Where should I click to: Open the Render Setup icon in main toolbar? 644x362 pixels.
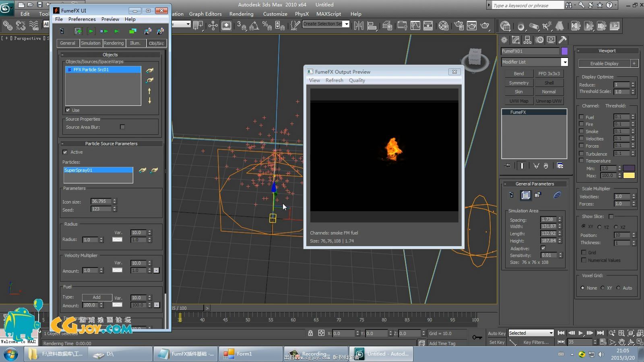pos(459,26)
